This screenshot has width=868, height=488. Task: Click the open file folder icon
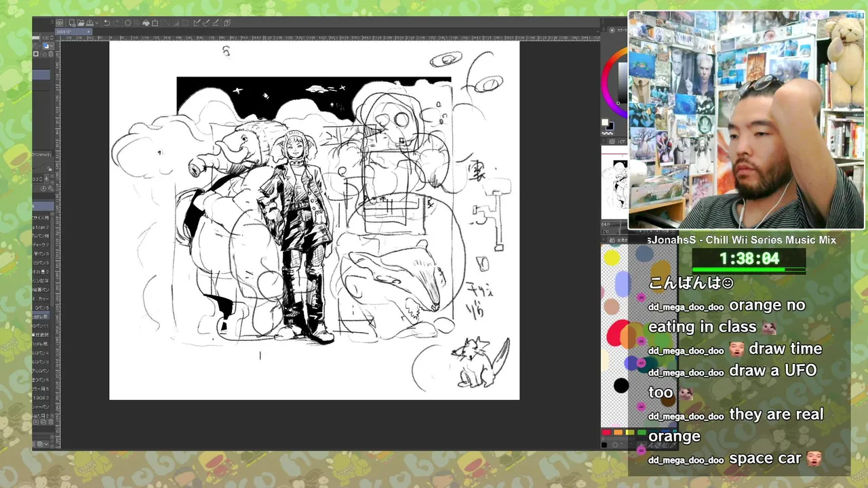click(x=81, y=23)
